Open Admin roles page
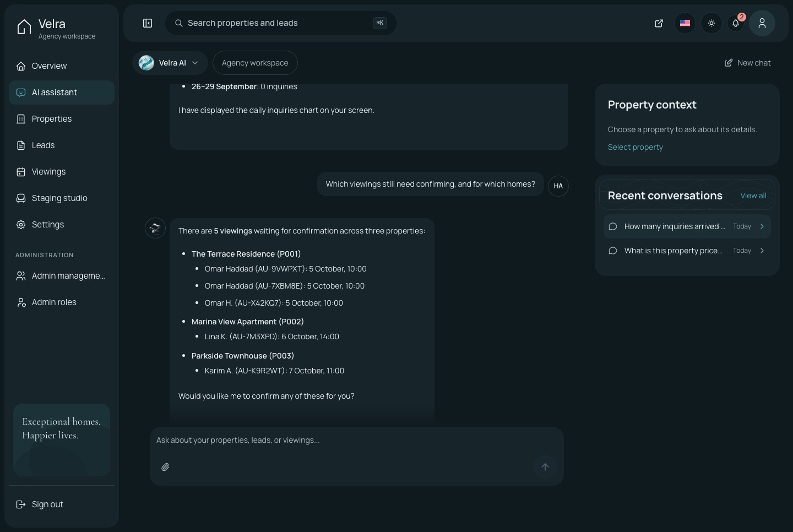This screenshot has width=793, height=532. click(62, 302)
